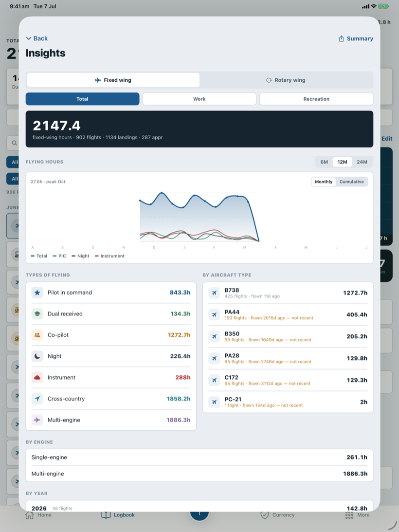Go back from Insights
The image size is (399, 532).
[37, 38]
